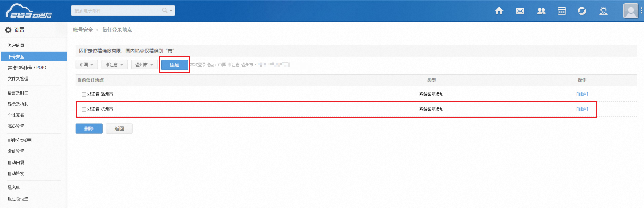
Task: Click the 返回 button
Action: pos(119,129)
